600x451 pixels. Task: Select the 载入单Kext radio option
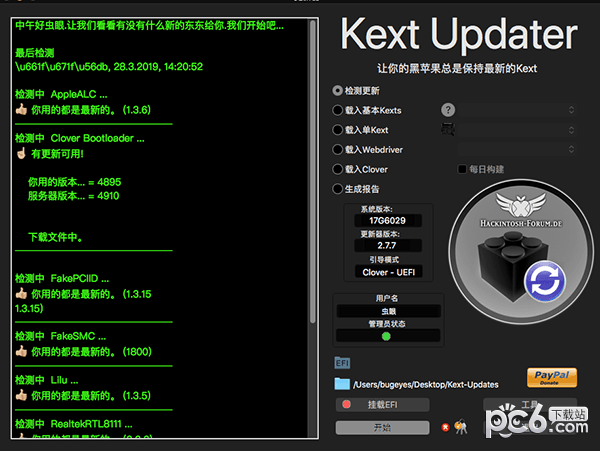(x=337, y=130)
